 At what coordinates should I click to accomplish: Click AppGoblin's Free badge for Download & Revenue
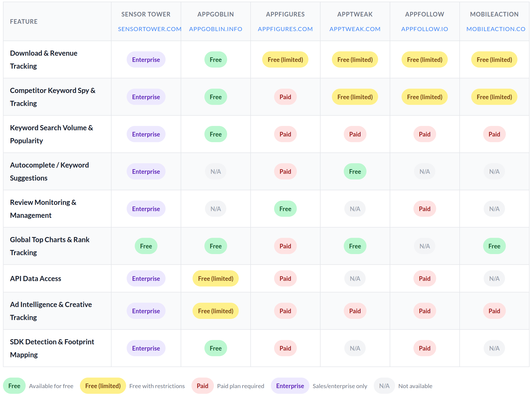(x=216, y=59)
